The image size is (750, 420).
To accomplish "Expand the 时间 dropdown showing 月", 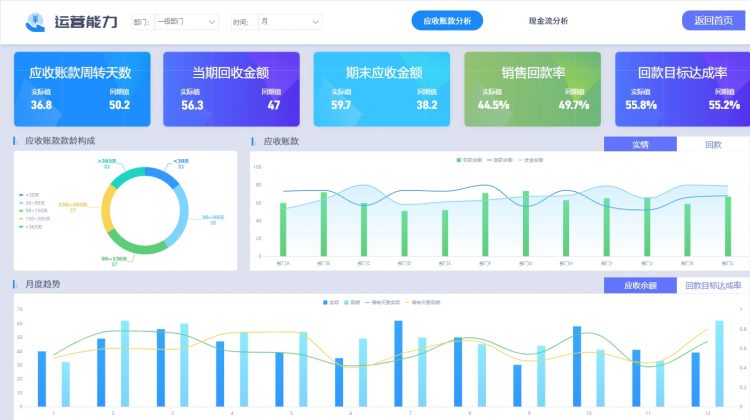I will coord(290,22).
